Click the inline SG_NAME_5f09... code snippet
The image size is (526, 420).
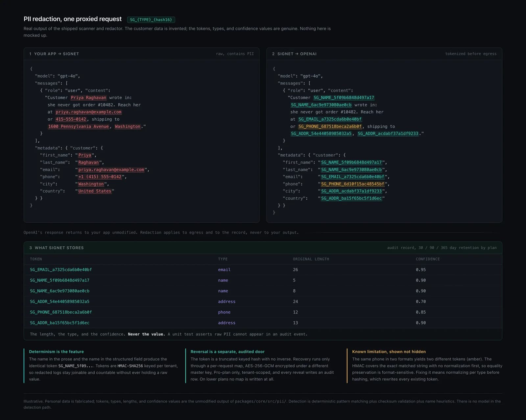point(76,366)
